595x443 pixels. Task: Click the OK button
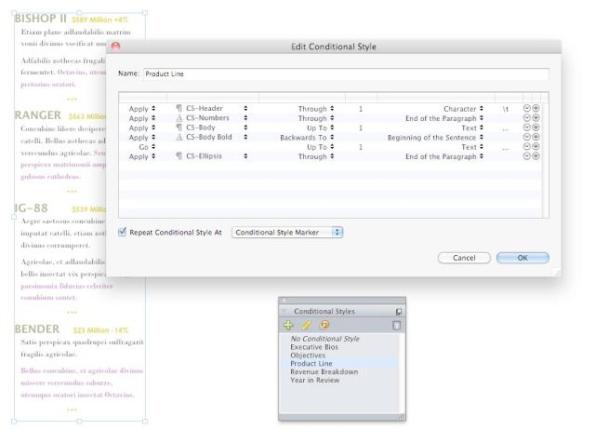(x=523, y=258)
